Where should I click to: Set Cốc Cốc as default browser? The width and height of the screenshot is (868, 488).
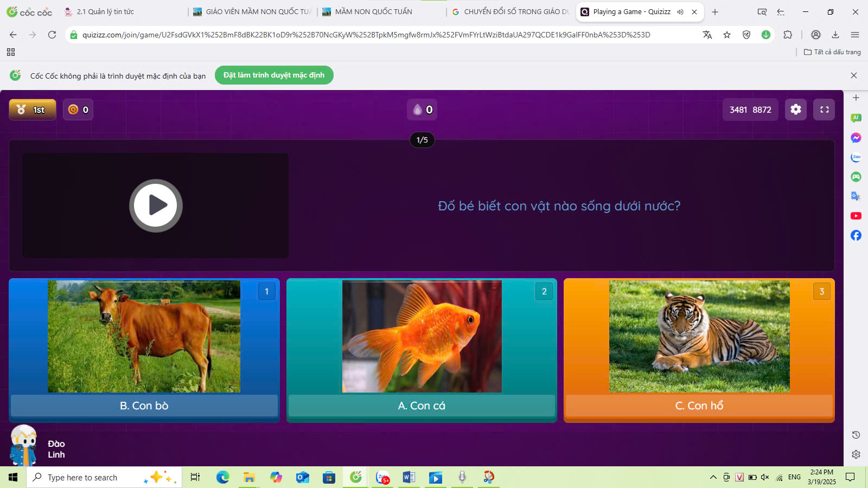(274, 75)
